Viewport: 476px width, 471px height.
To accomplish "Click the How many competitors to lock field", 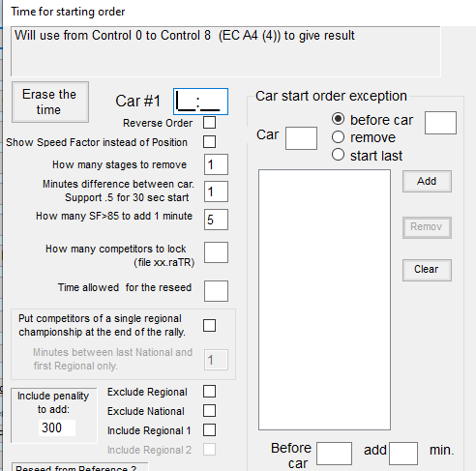I will (x=216, y=252).
